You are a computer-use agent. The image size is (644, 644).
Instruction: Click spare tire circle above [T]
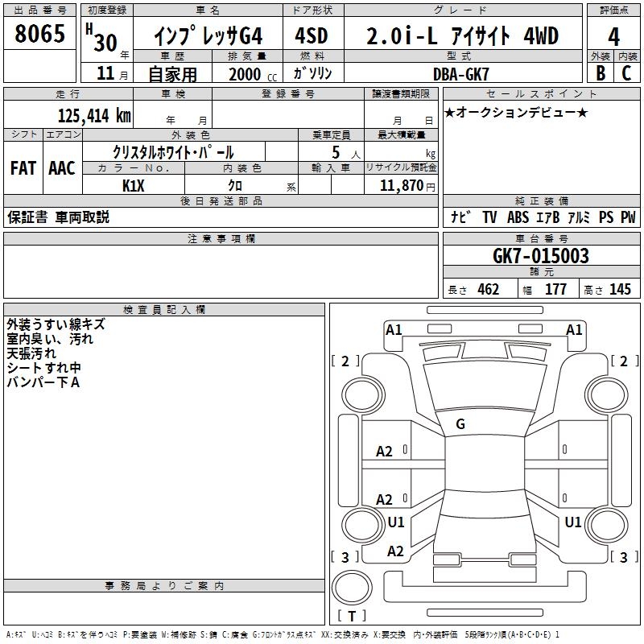pyautogui.click(x=352, y=587)
